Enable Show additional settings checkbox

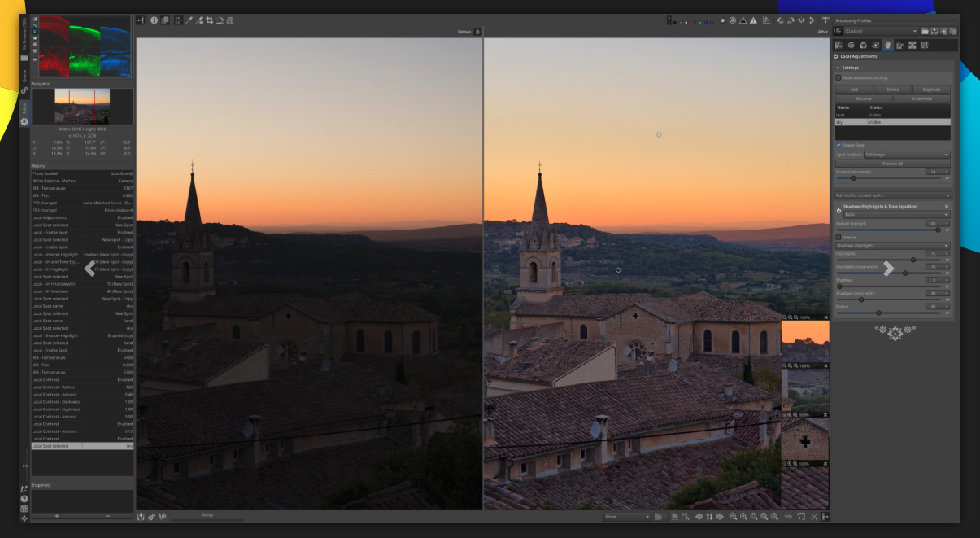pos(838,77)
